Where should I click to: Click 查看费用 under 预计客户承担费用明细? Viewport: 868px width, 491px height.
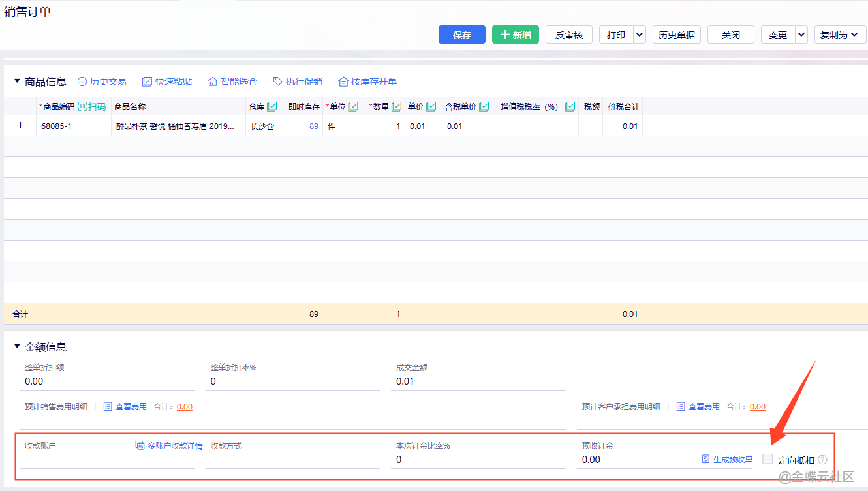click(x=698, y=406)
